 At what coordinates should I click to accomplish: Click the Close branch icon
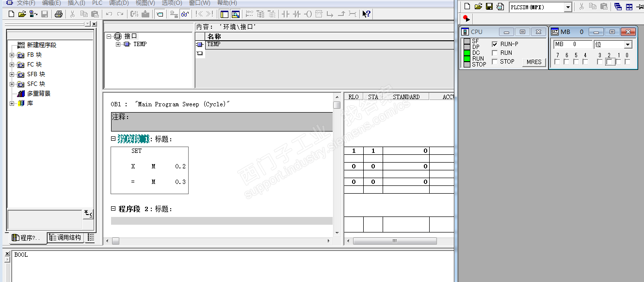tap(341, 14)
